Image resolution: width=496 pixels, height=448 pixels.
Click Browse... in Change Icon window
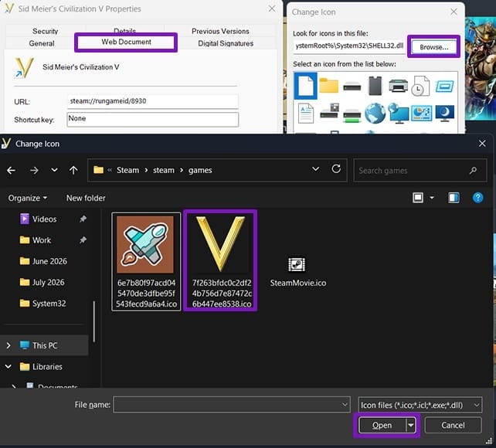pos(434,47)
